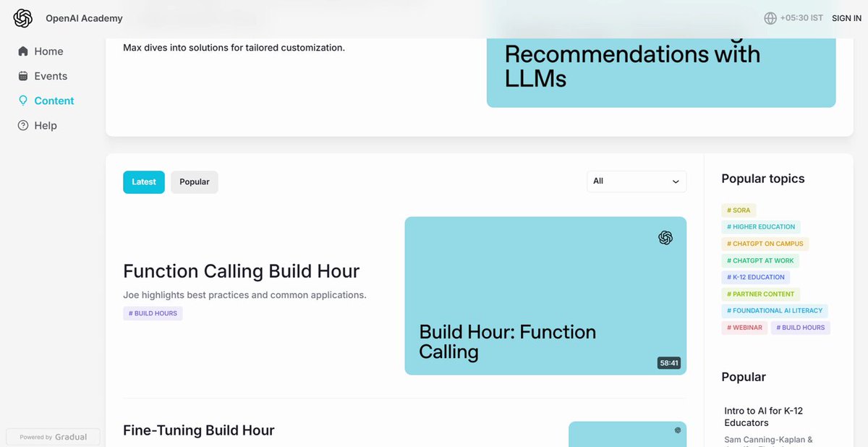Screen dimensions: 868x447
Task: Click the Popular heading above Intro to AI
Action: tap(744, 377)
